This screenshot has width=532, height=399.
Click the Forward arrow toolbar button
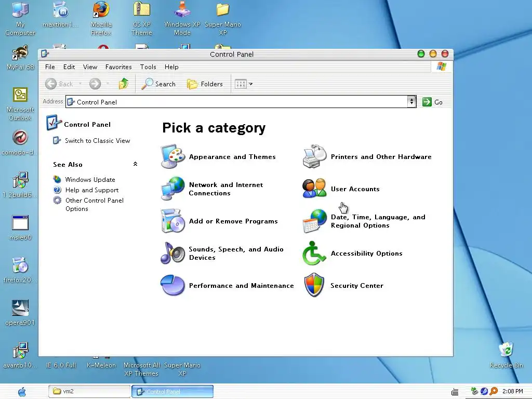[95, 84]
